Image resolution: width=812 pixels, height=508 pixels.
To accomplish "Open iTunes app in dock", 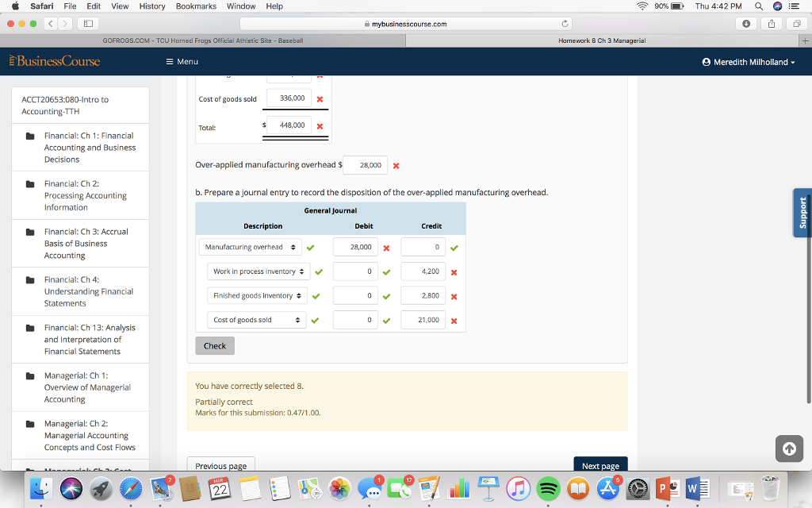I will coord(519,489).
